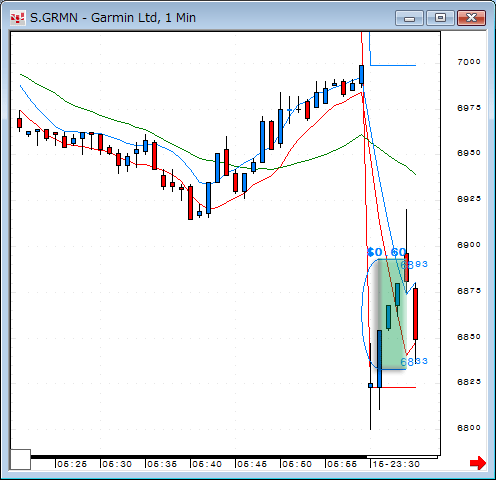This screenshot has width=496, height=480.
Task: Click the 7000 price scale label
Action: tap(469, 62)
